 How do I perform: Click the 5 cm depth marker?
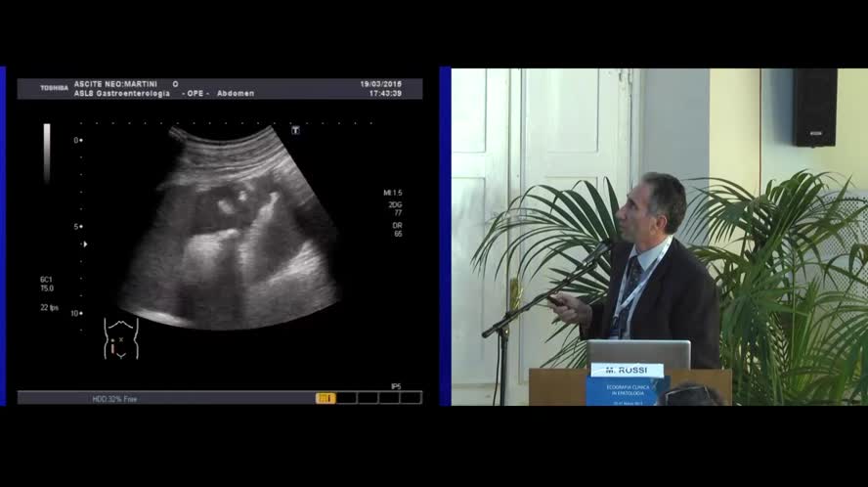tap(77, 227)
